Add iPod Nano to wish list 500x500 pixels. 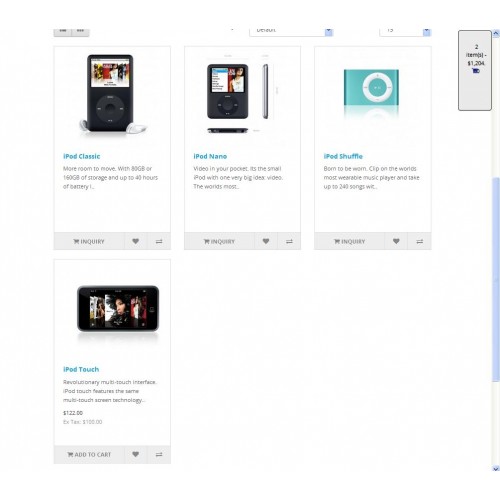pos(266,241)
